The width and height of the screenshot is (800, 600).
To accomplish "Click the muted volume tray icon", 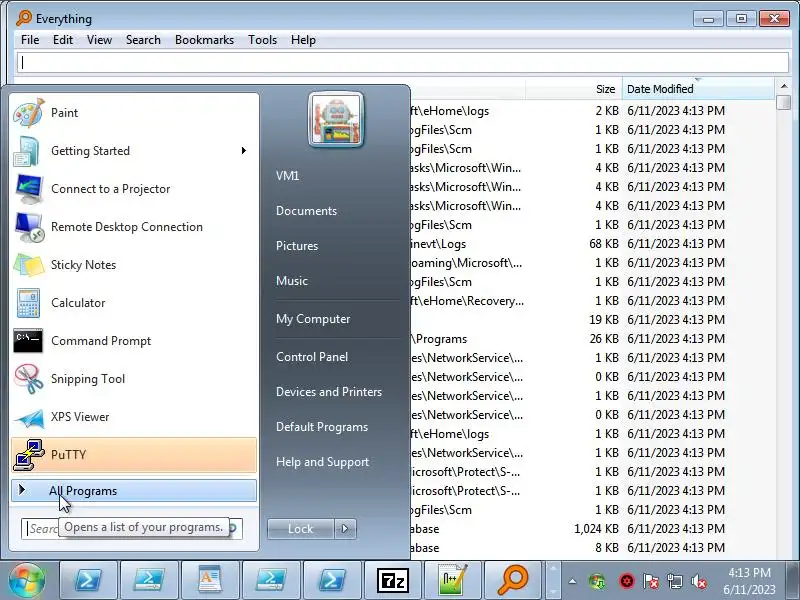I will point(698,581).
